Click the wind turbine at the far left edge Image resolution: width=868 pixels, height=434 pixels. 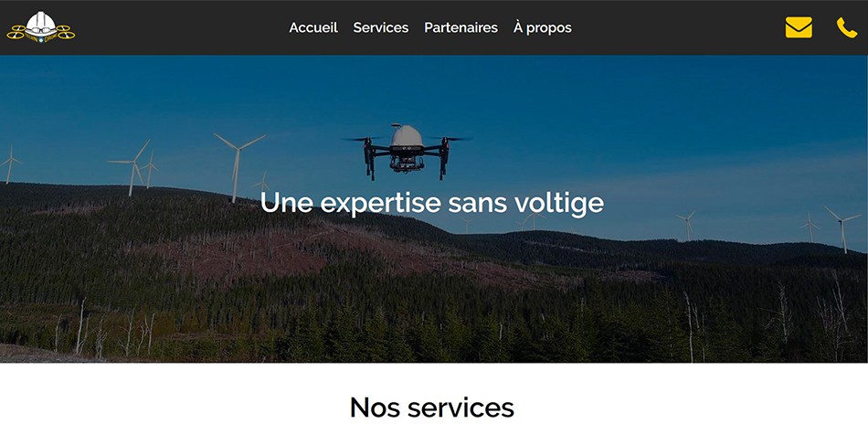tap(9, 164)
